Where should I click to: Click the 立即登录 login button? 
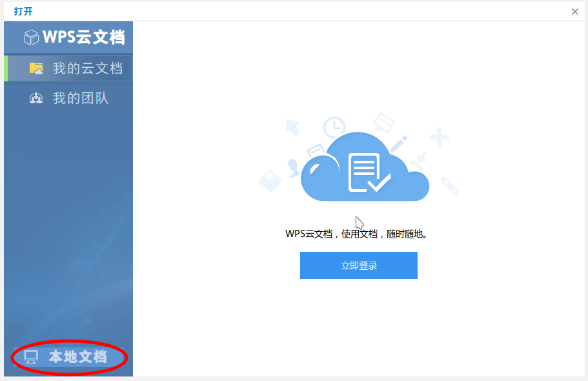[x=358, y=265]
